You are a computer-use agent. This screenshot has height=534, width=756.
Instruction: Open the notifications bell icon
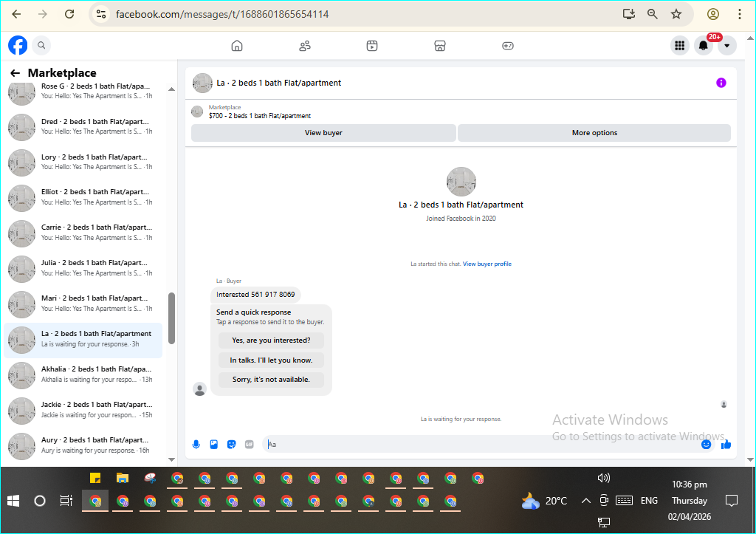(704, 46)
